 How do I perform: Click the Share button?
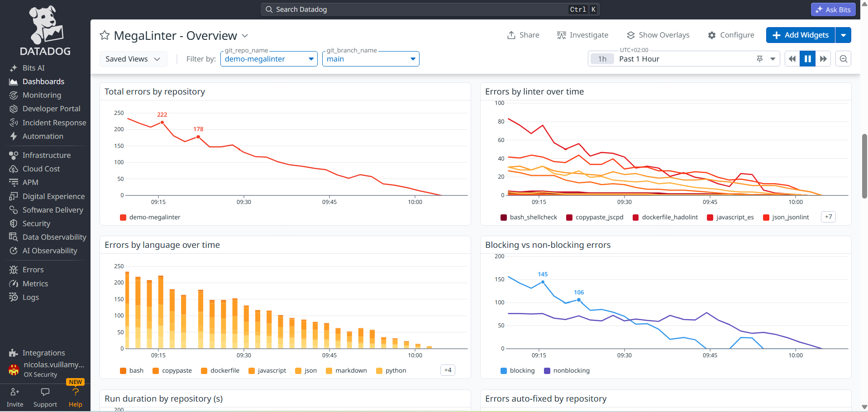pos(523,35)
